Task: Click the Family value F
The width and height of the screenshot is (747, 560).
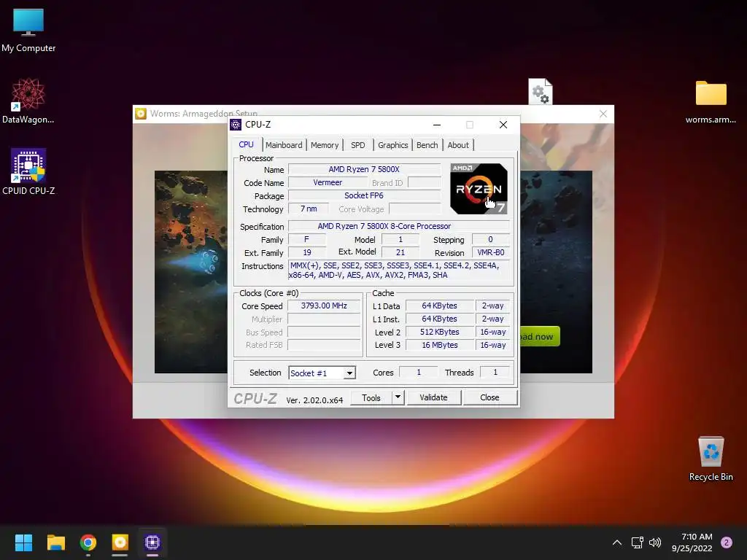Action: (307, 239)
